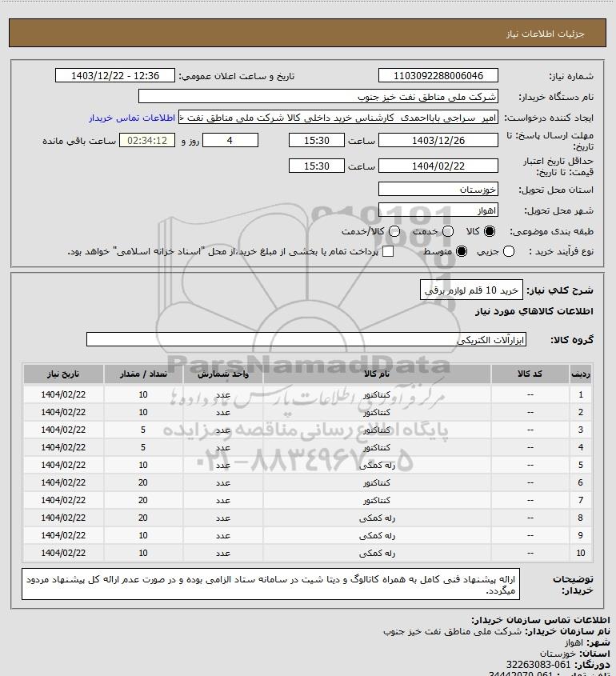Click the تعداد / مقدار column header
This screenshot has height=676, width=616.
(x=143, y=374)
